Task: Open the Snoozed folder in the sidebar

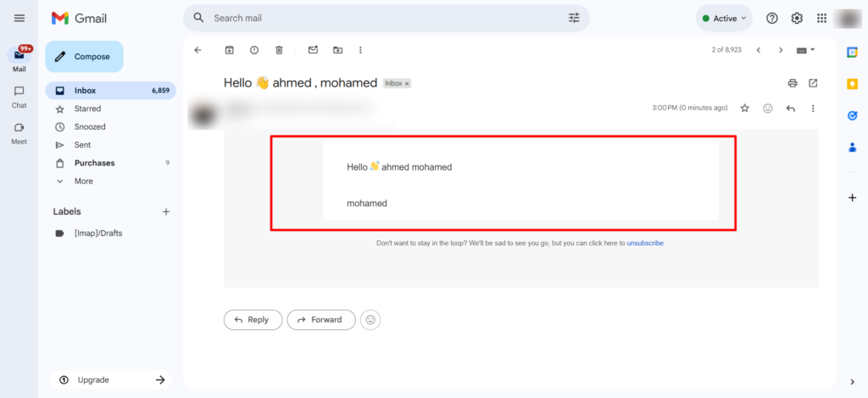Action: point(90,126)
